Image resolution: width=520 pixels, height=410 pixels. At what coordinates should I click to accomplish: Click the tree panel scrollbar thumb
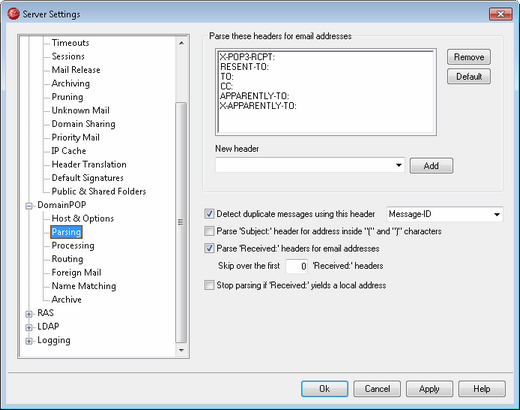tap(181, 222)
